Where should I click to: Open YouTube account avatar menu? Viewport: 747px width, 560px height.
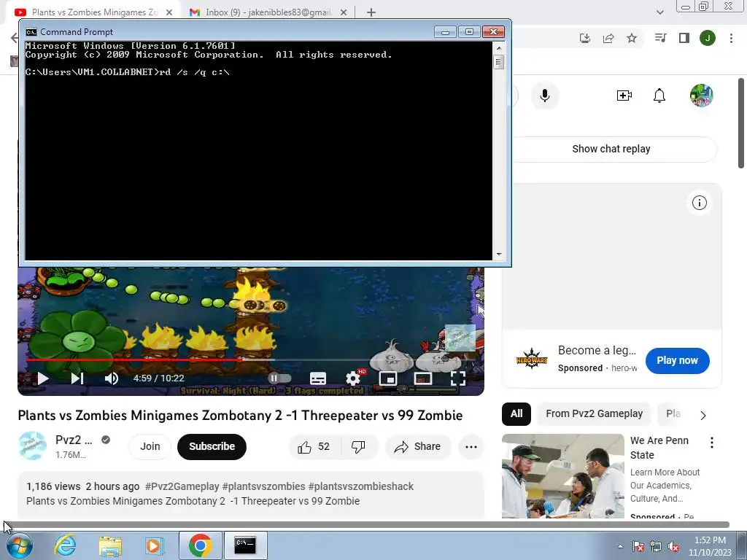(x=701, y=96)
